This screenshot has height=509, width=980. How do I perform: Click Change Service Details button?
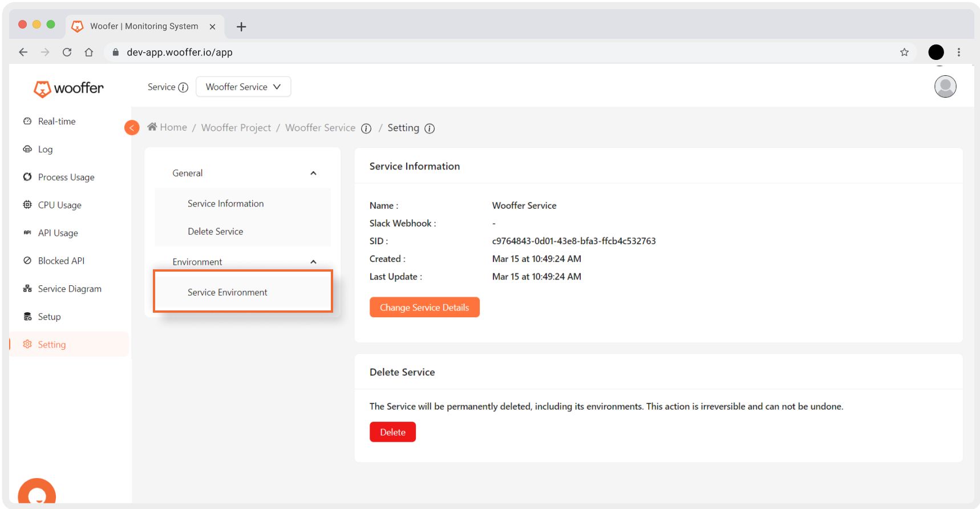pyautogui.click(x=424, y=307)
